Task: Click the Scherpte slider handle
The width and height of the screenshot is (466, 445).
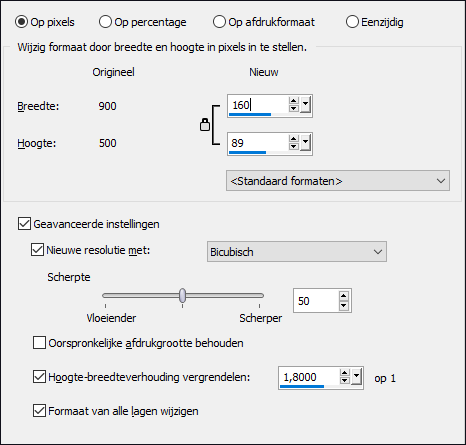Action: click(182, 295)
